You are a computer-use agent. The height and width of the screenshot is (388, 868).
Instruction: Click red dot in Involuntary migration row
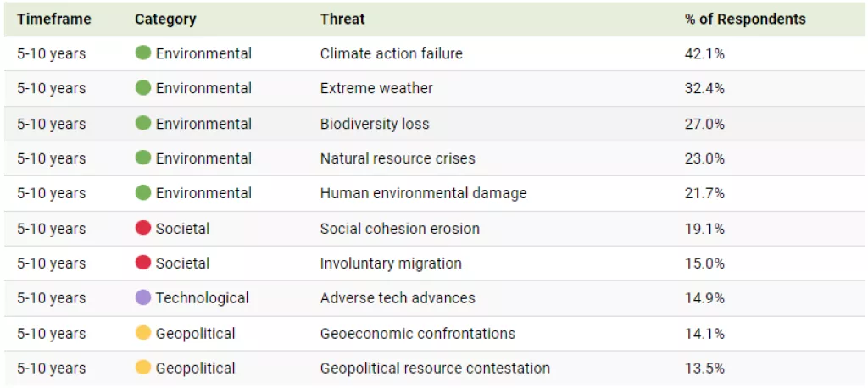[x=143, y=263]
